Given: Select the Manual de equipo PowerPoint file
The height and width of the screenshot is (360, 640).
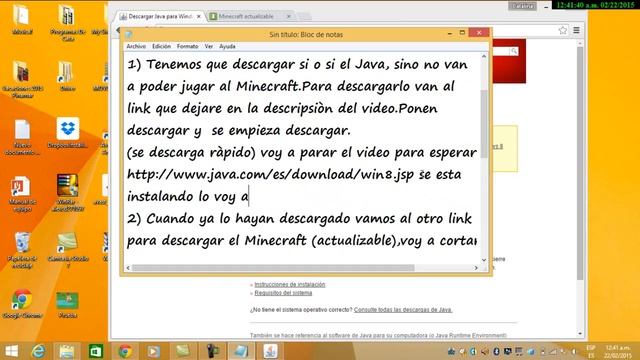Looking at the screenshot, I should [x=22, y=193].
